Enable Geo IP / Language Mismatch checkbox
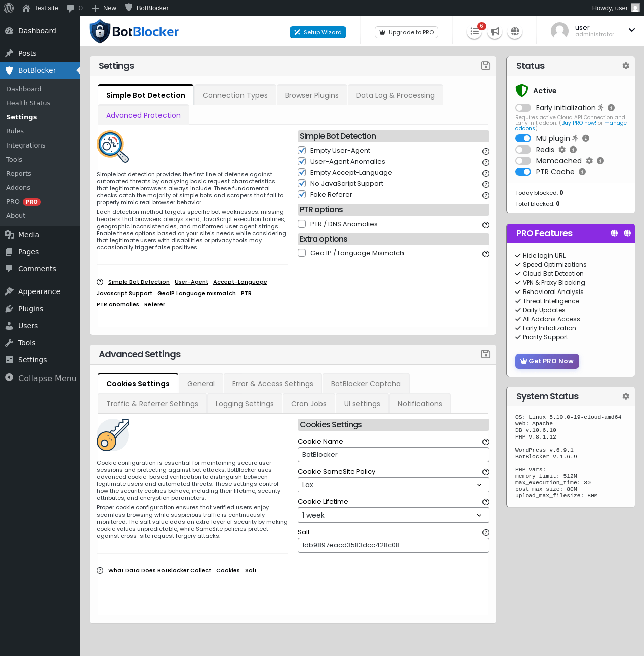Viewport: 644px width, 656px height. pyautogui.click(x=302, y=253)
